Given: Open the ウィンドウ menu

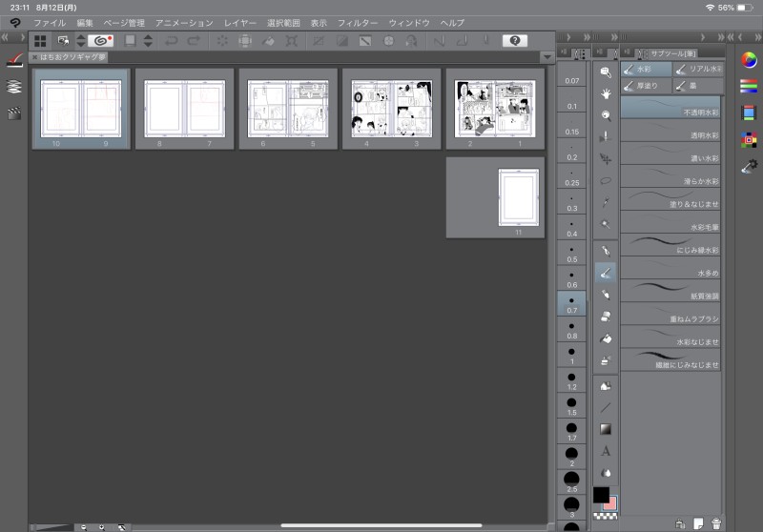Looking at the screenshot, I should click(x=409, y=23).
